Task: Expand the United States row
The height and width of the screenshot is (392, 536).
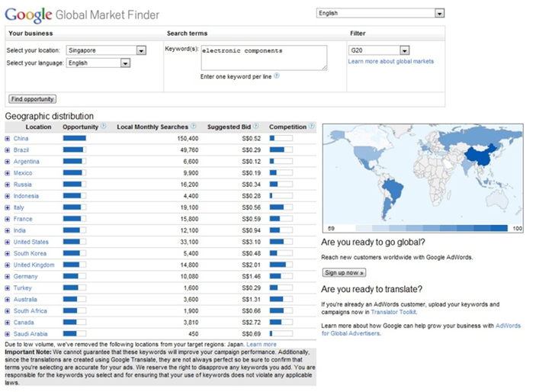Action: 8,243
